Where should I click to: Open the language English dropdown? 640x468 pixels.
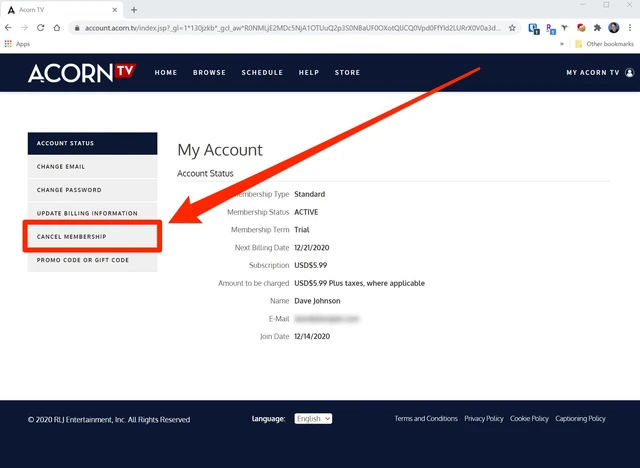point(313,419)
